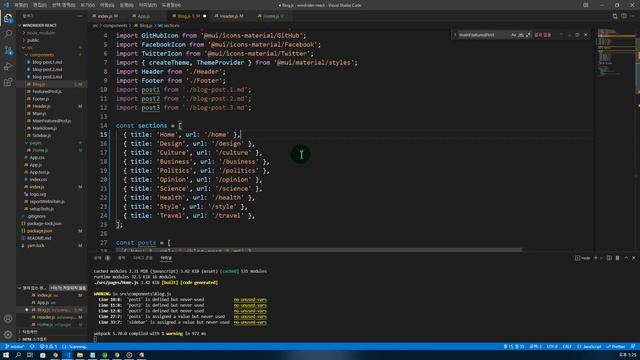Expand the node_modules folder
The width and height of the screenshot is (640, 360).
coord(41,33)
